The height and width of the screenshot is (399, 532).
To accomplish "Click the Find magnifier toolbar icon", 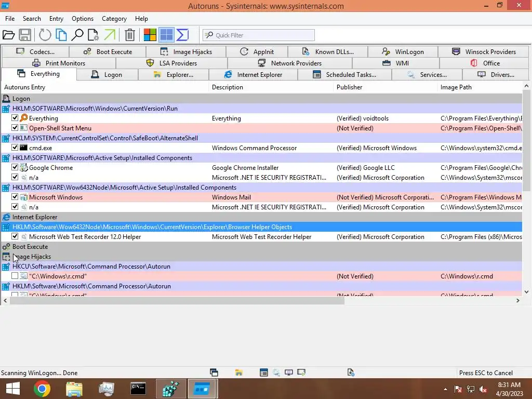I will (x=77, y=35).
